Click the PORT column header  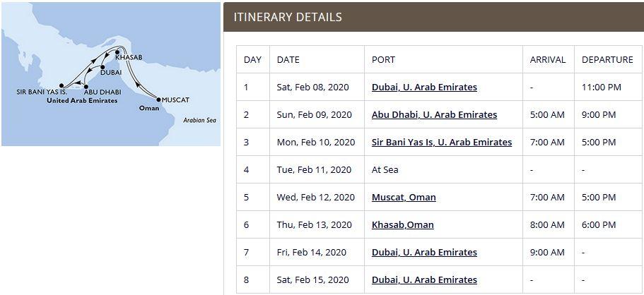383,60
